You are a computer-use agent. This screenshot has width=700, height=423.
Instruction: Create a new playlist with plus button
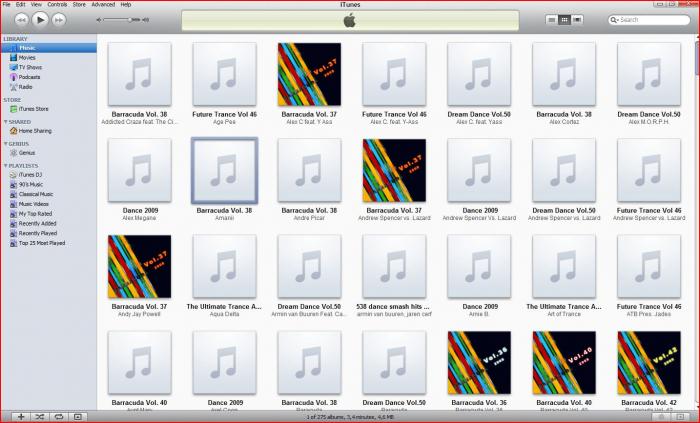pos(20,416)
